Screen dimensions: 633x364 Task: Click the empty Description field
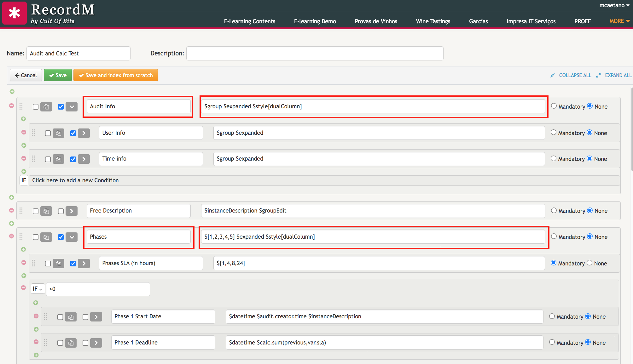315,54
